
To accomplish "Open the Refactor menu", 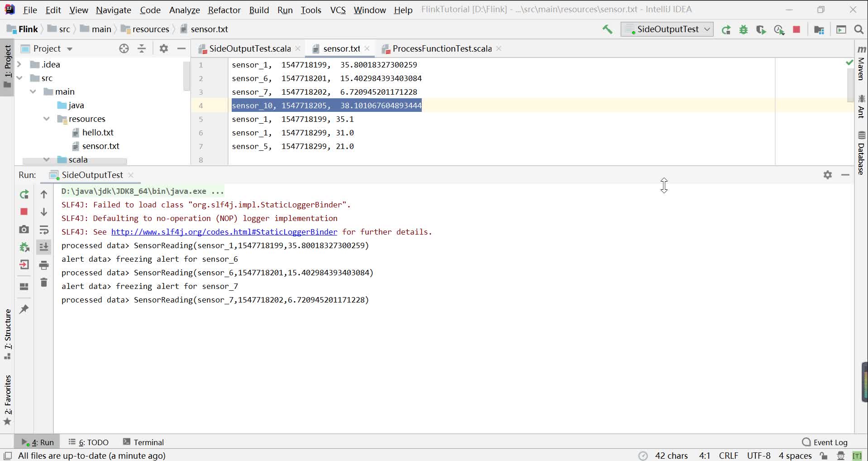I will (224, 10).
